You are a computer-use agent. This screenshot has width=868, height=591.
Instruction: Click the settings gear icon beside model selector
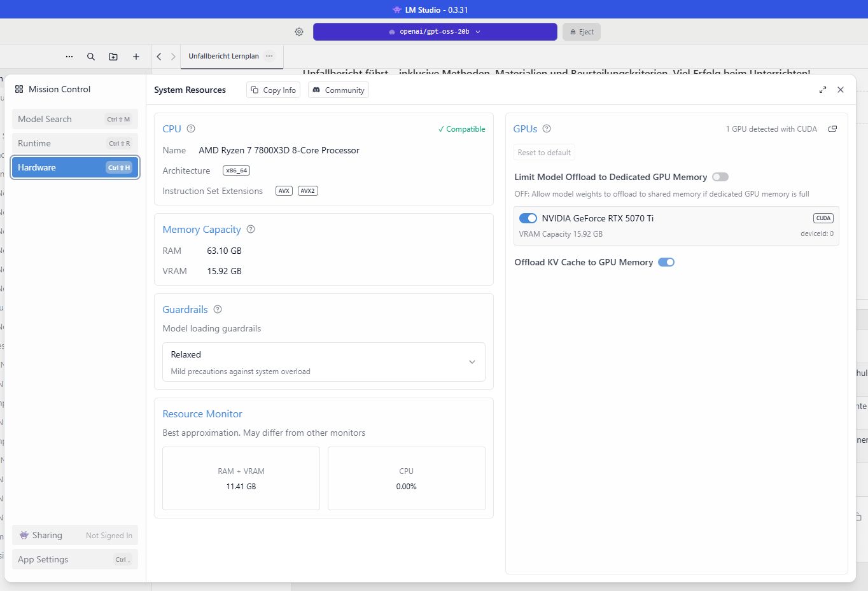[x=299, y=32]
